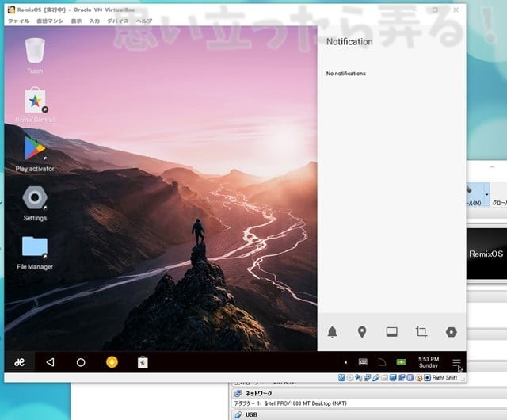Open the Remix OS start menu logo

click(x=19, y=362)
